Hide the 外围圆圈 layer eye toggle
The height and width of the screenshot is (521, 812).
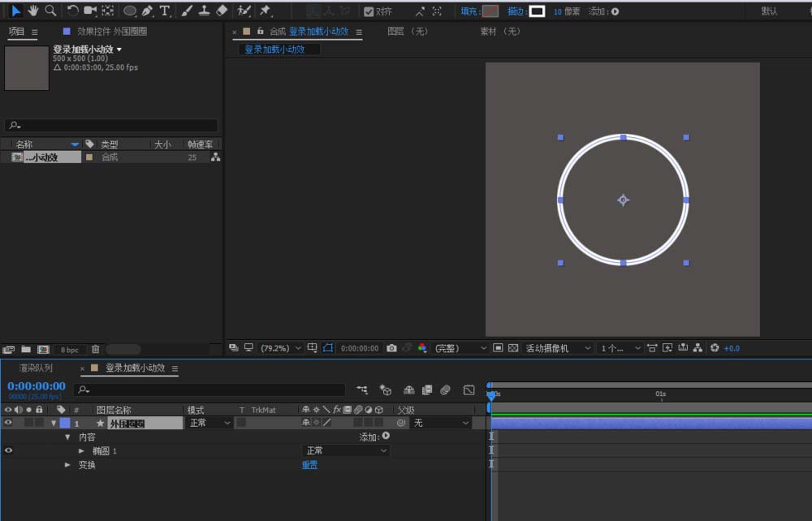pos(8,423)
